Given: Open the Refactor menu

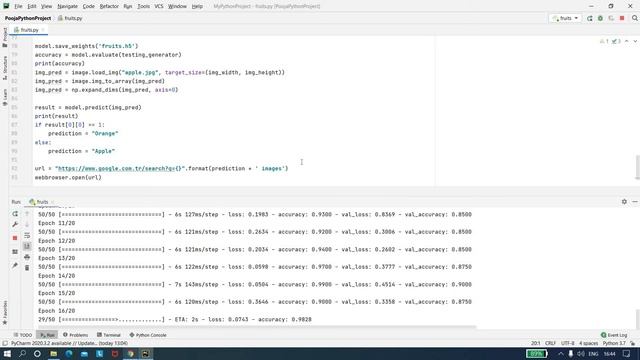Looking at the screenshot, I should point(109,7).
